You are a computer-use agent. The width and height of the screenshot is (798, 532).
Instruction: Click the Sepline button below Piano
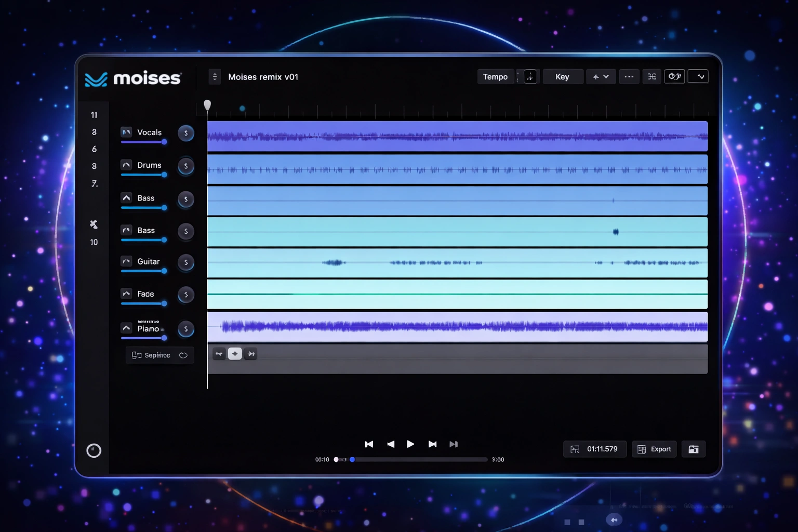pos(159,355)
